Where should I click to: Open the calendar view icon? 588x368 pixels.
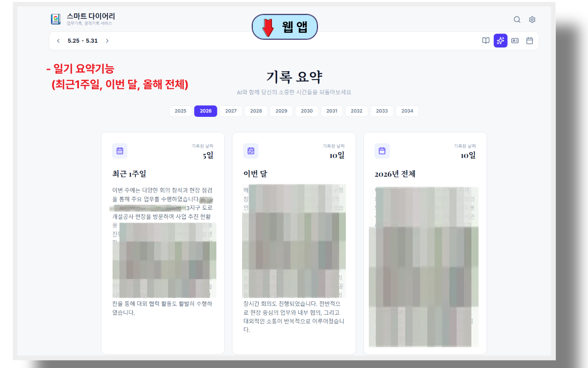530,40
